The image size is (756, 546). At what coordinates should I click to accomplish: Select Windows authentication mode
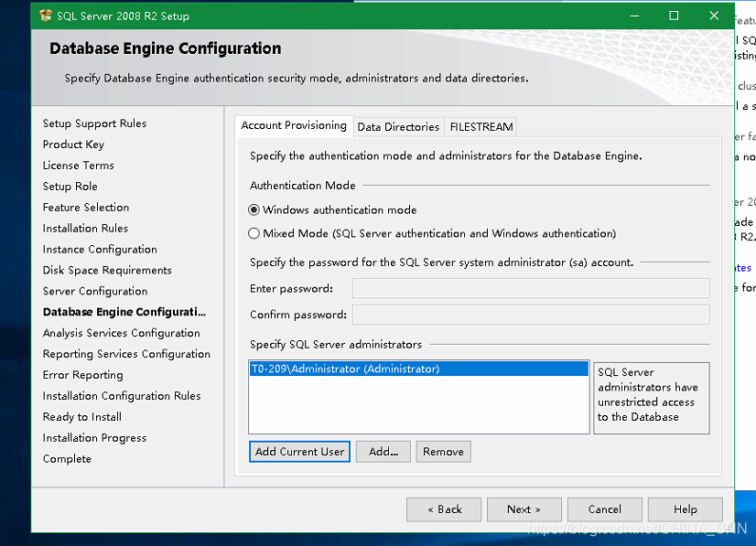click(332, 210)
